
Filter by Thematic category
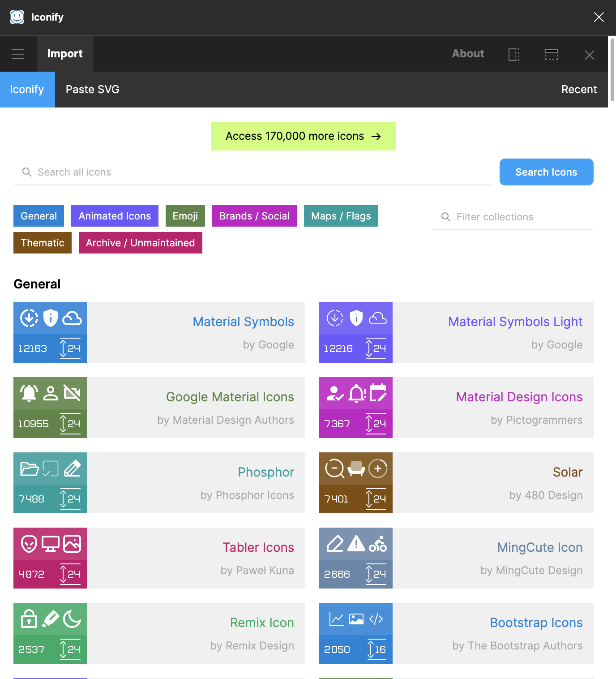pos(43,243)
